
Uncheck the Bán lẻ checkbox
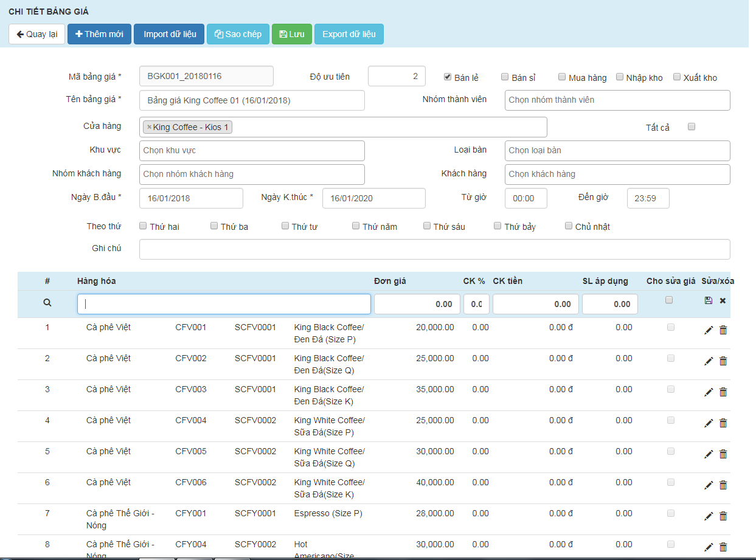pos(448,77)
